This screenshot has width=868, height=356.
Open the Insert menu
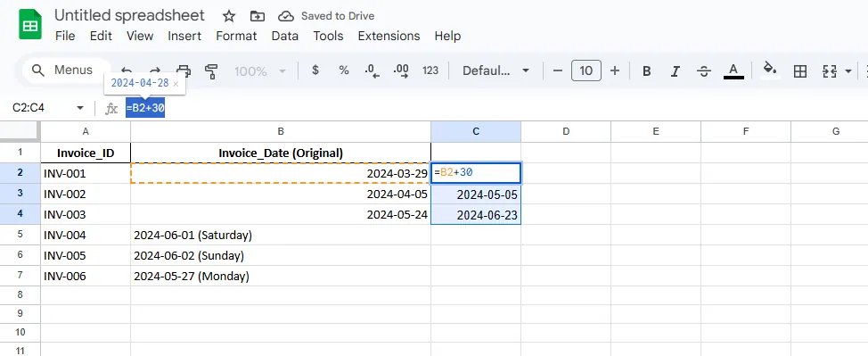pyautogui.click(x=184, y=36)
